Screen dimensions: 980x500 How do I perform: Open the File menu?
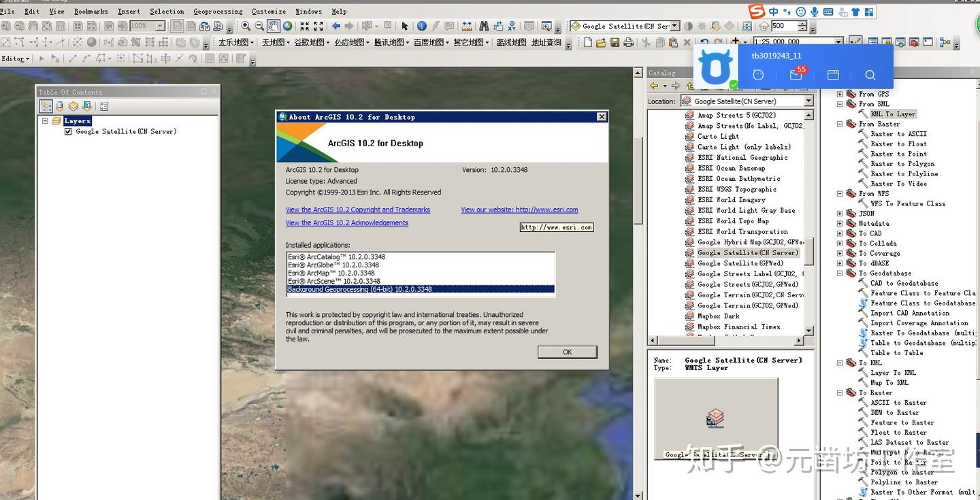click(x=7, y=11)
